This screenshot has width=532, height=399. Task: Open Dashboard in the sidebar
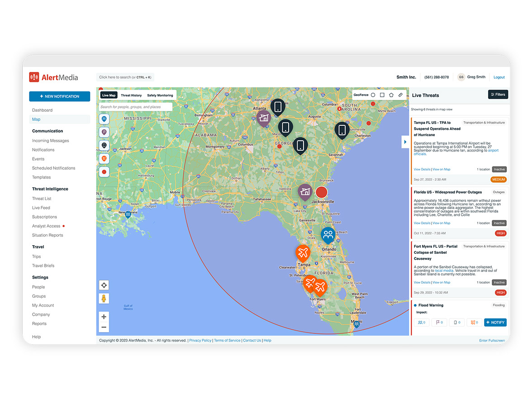pyautogui.click(x=43, y=110)
